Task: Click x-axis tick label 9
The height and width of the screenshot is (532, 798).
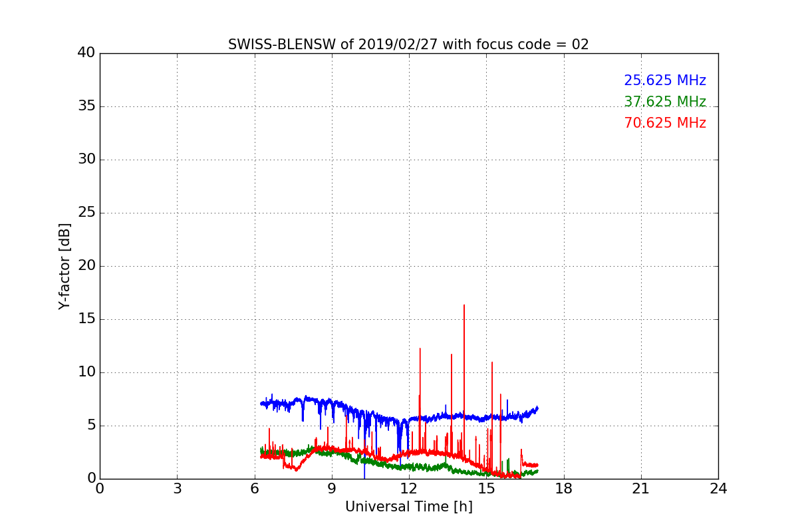Action: click(x=332, y=489)
